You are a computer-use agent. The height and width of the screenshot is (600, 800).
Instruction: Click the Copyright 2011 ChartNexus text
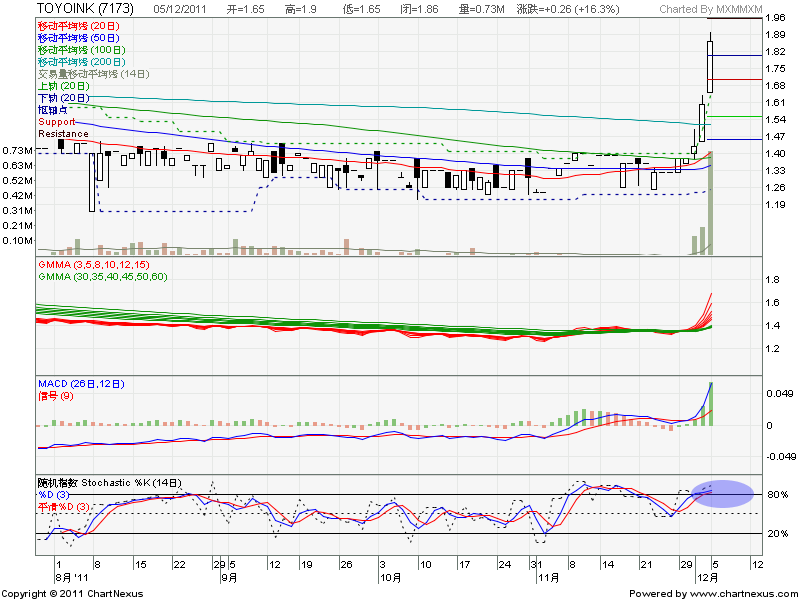coord(73,593)
